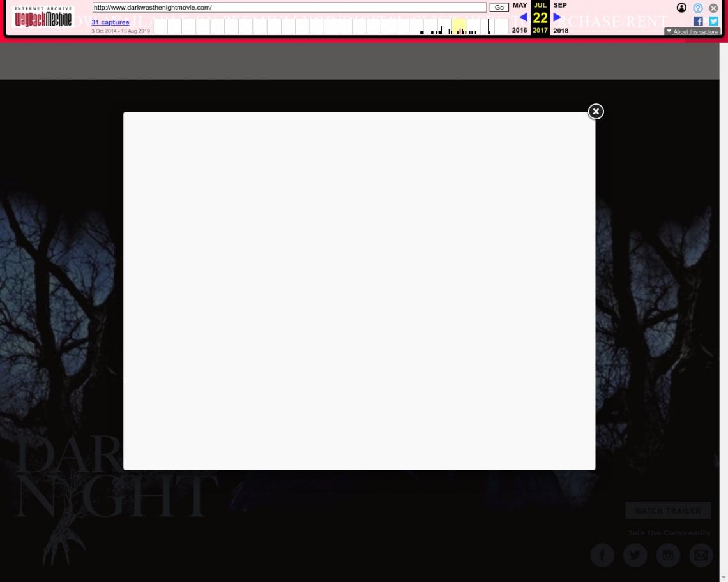
Task: Focus the Wayback URL input field
Action: pos(289,8)
